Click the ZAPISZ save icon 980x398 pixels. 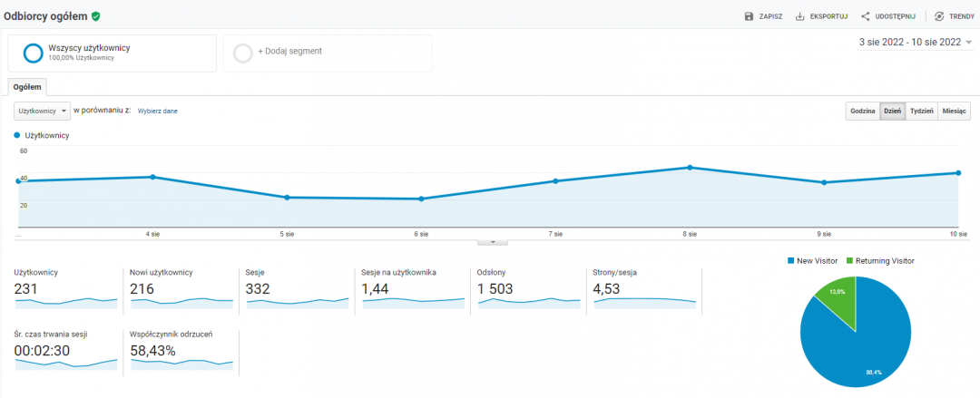click(x=749, y=16)
